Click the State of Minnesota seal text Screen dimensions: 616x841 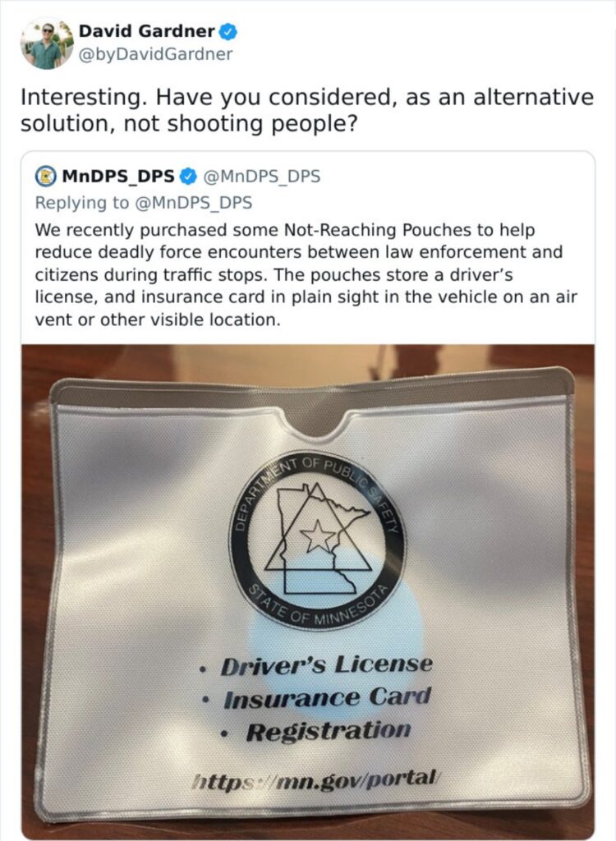[316, 607]
